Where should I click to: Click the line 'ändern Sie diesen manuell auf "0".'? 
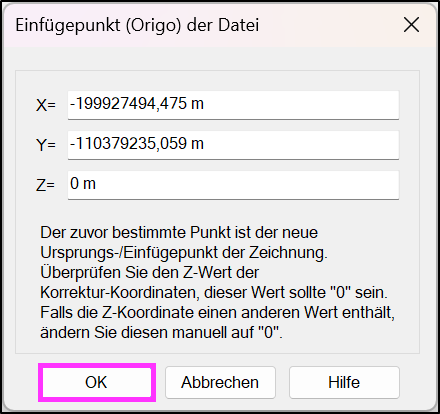[161, 333]
